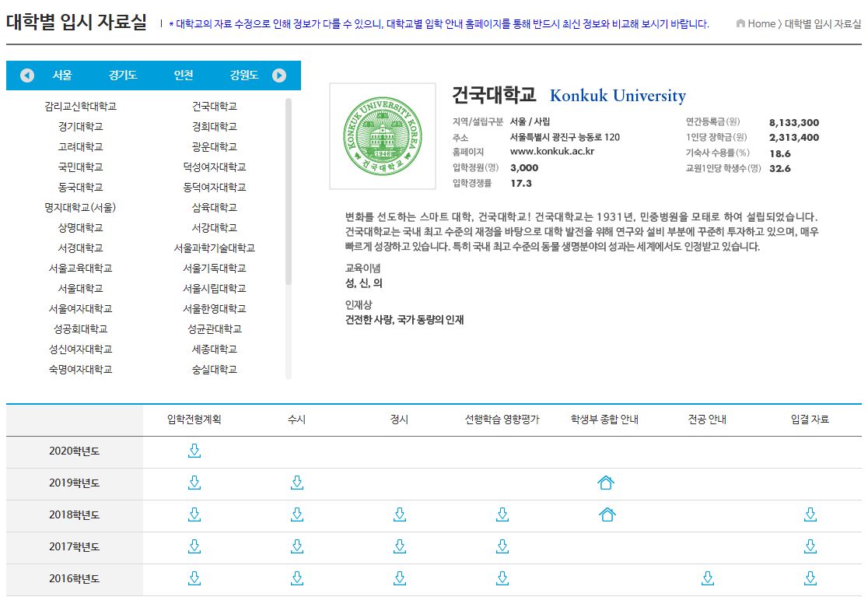This screenshot has width=868, height=604.
Task: Download 2018학년도 입결 자료 file
Action: 810,514
